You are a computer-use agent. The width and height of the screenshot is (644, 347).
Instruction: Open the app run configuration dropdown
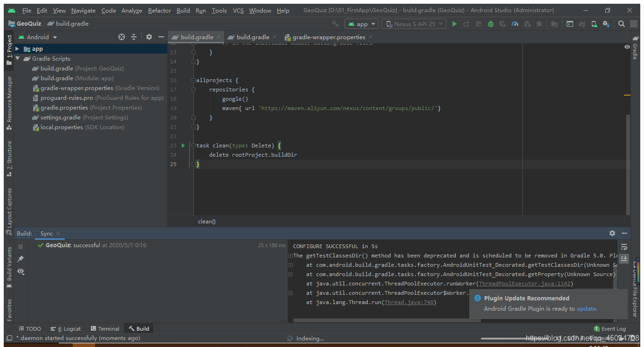361,23
